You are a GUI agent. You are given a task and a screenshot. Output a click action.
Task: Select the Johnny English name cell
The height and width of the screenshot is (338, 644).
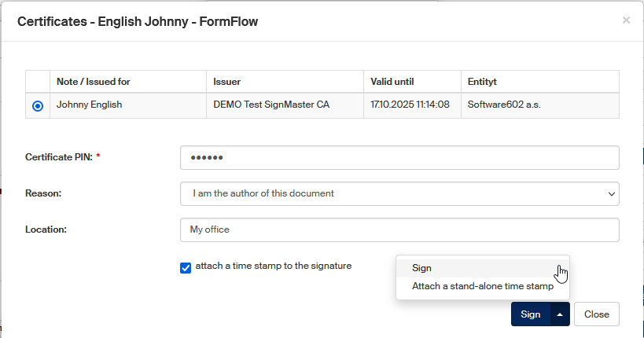90,105
